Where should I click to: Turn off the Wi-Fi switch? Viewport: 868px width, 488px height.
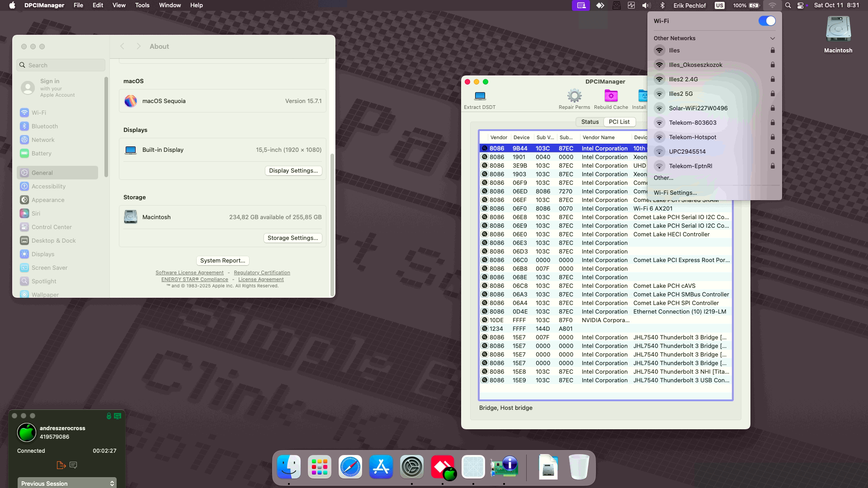pyautogui.click(x=767, y=21)
